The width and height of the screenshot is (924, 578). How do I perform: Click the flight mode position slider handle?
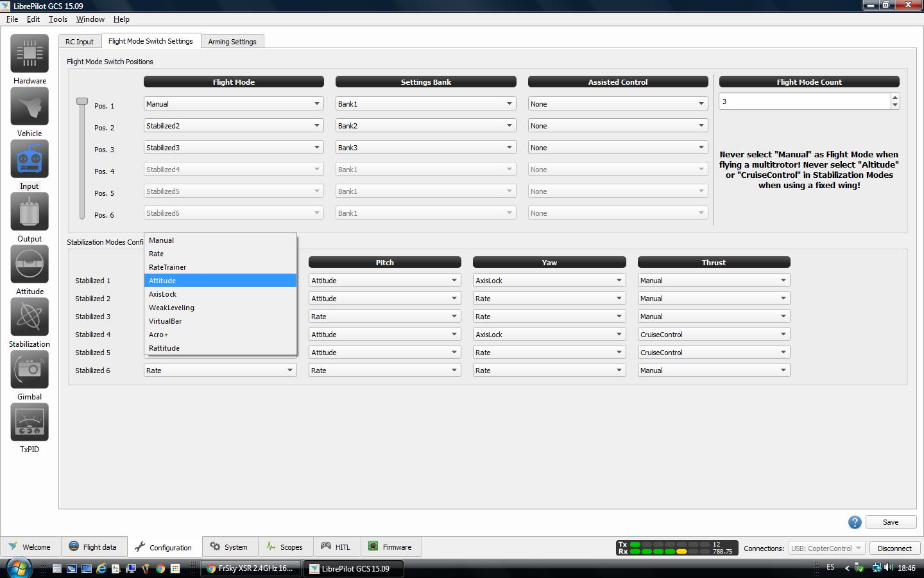click(x=82, y=101)
